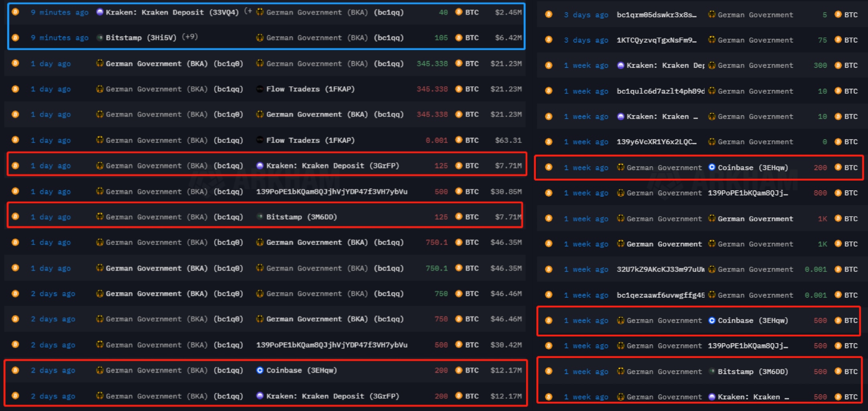This screenshot has height=411, width=868.
Task: Expand the (+9) addresses next to Bitstamp (3Hi5V)
Action: (x=190, y=37)
